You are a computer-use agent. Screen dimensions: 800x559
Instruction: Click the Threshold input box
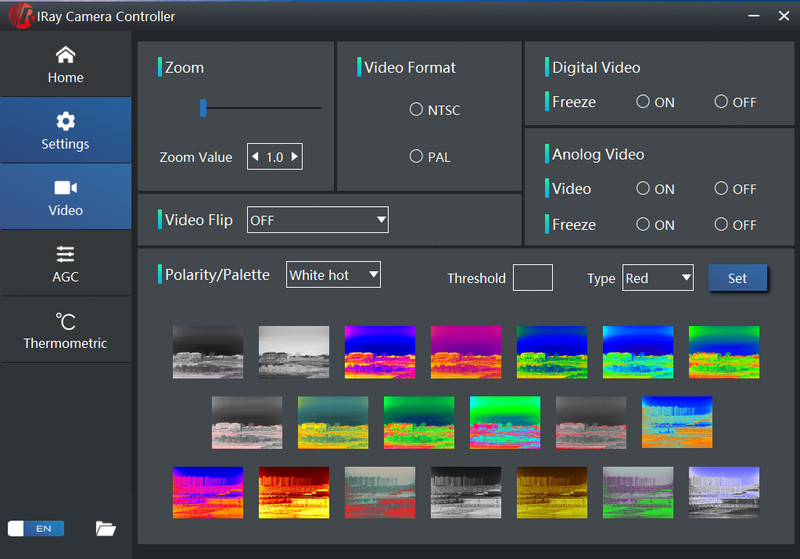click(x=533, y=277)
